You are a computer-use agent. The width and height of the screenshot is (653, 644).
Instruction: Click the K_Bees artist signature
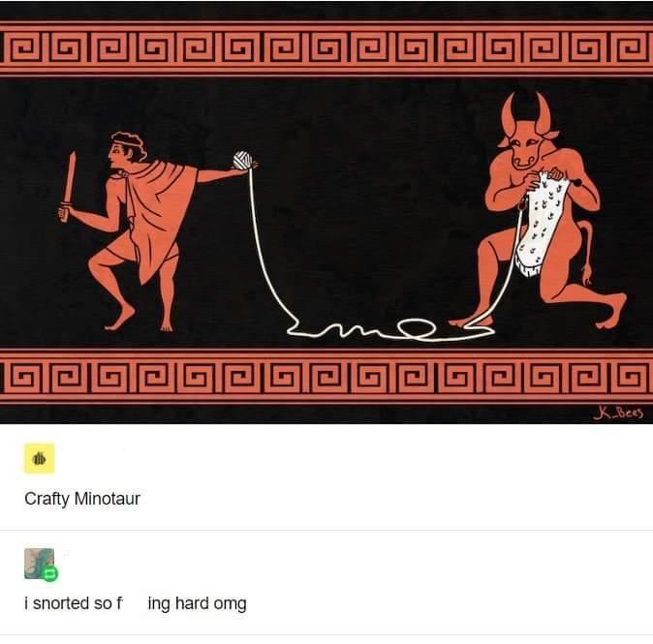click(618, 413)
